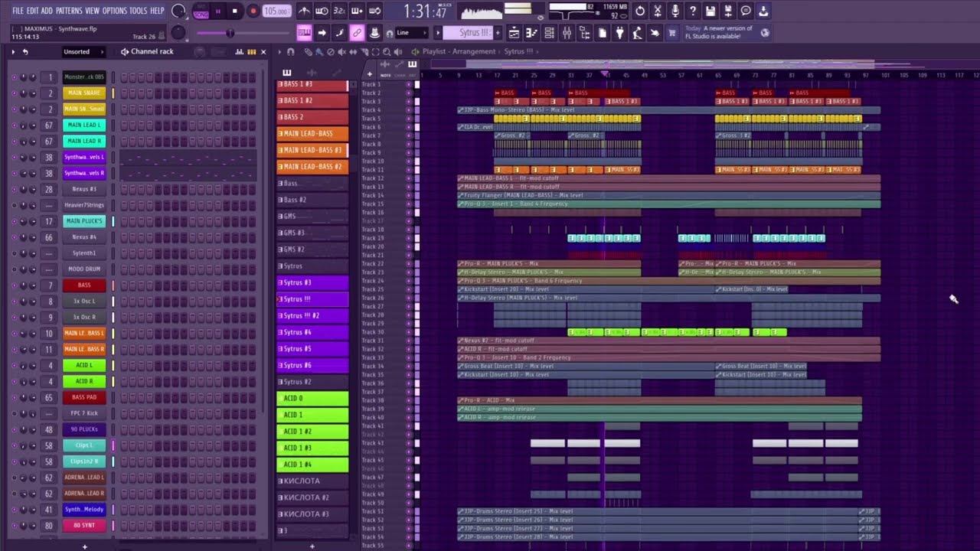Select the КИСЛОТА pattern
The width and height of the screenshot is (980, 551).
pyautogui.click(x=312, y=481)
